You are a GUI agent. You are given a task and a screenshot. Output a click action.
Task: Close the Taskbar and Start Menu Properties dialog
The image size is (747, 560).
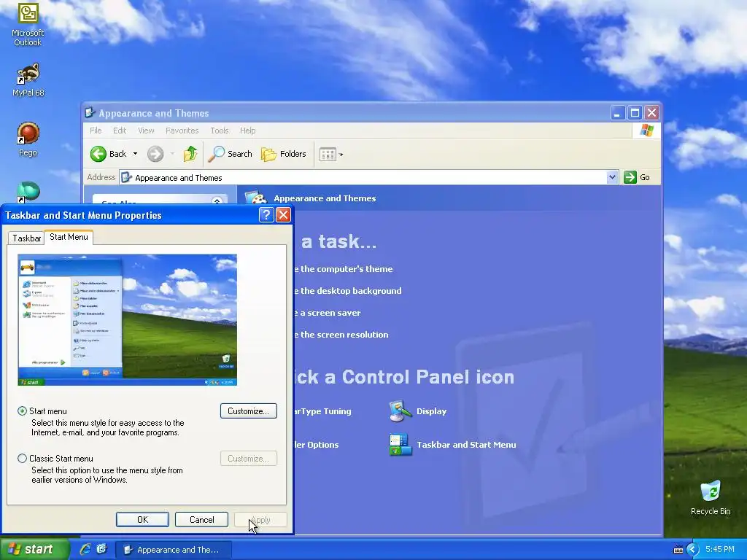[x=284, y=215]
